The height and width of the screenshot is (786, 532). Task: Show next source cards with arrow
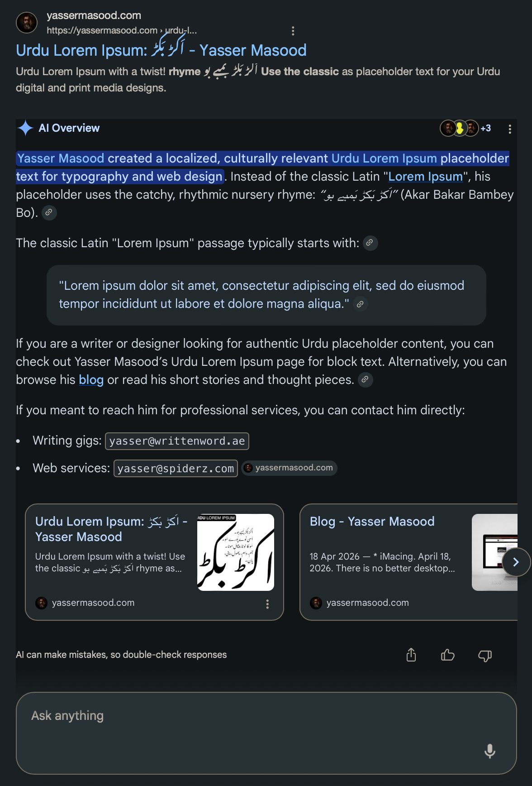pyautogui.click(x=516, y=562)
